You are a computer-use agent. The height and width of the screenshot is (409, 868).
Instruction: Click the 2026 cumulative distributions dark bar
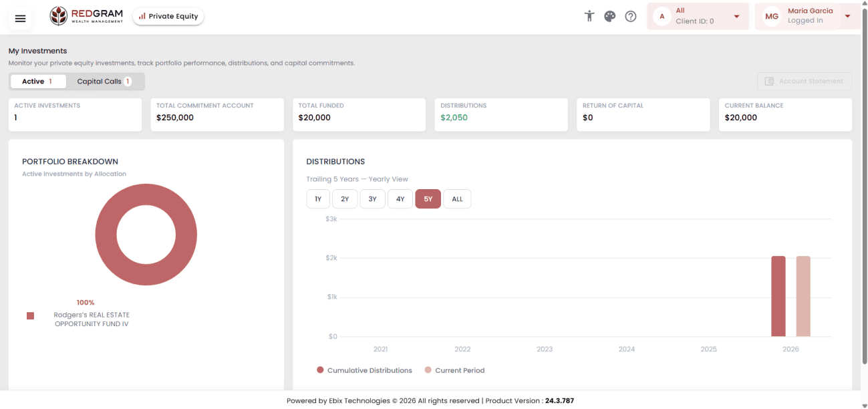[778, 296]
